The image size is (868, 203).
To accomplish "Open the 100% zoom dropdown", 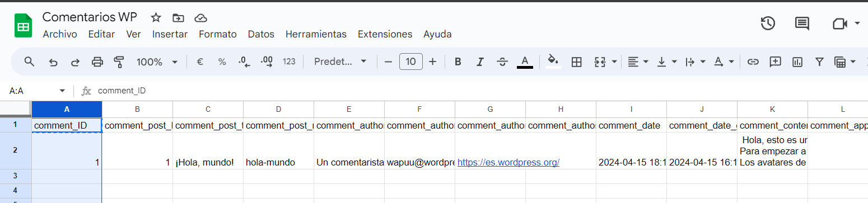I will click(157, 62).
